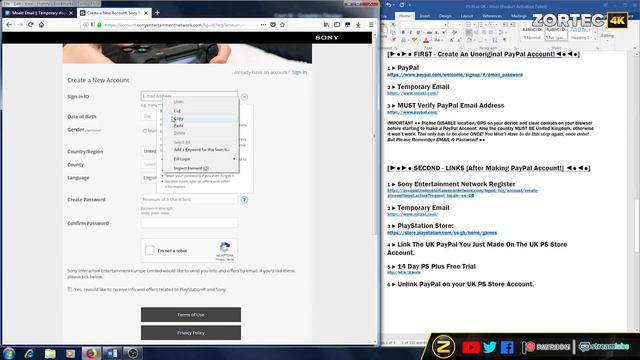This screenshot has height=360, width=640.
Task: Select the Male gender radio button
Action: [144, 131]
